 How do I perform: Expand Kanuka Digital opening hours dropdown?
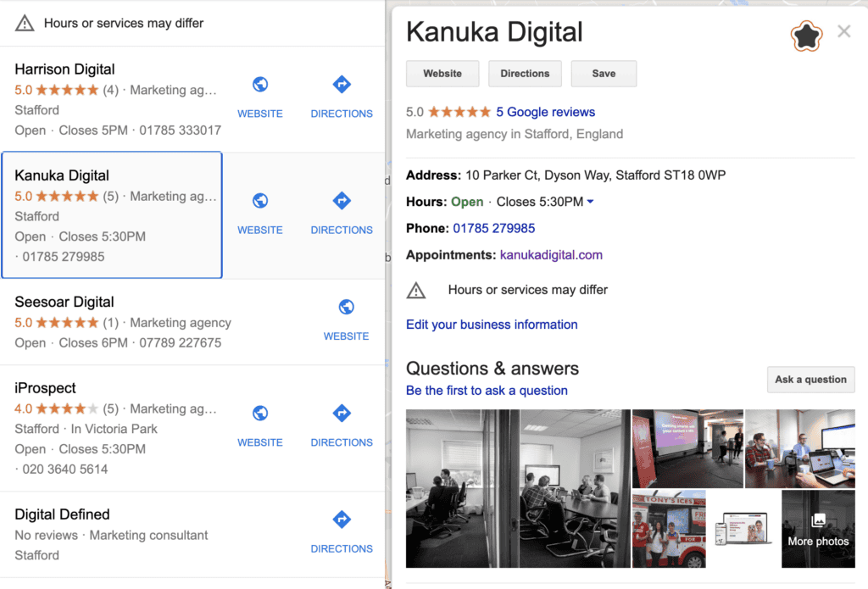(591, 202)
